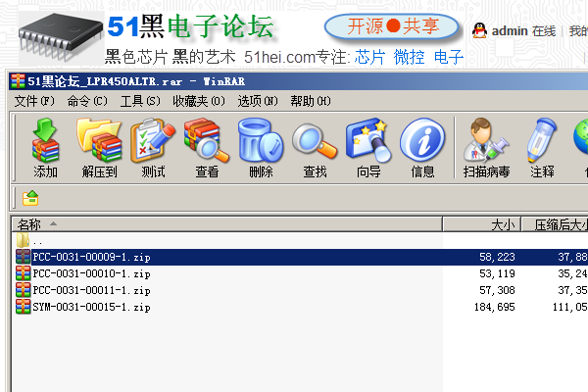This screenshot has width=588, height=392.
Task: Click icon of PCC-0031-00010-1.zip
Action: click(x=23, y=273)
